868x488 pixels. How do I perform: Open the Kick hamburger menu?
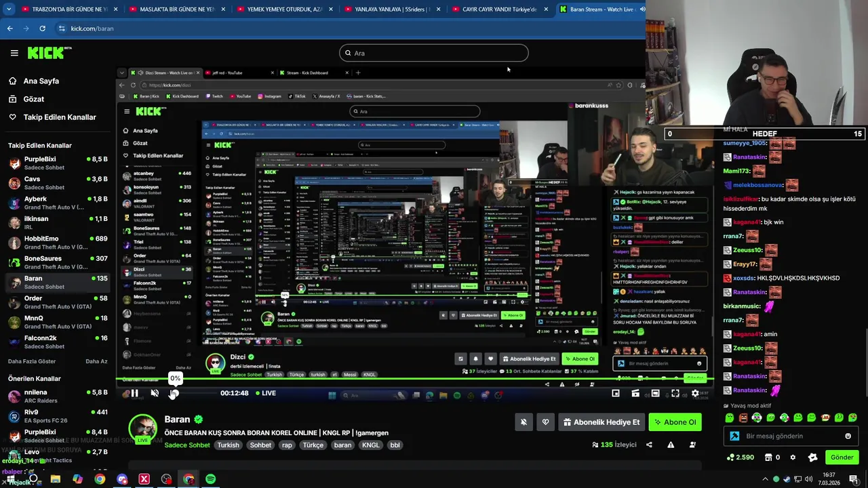click(14, 53)
